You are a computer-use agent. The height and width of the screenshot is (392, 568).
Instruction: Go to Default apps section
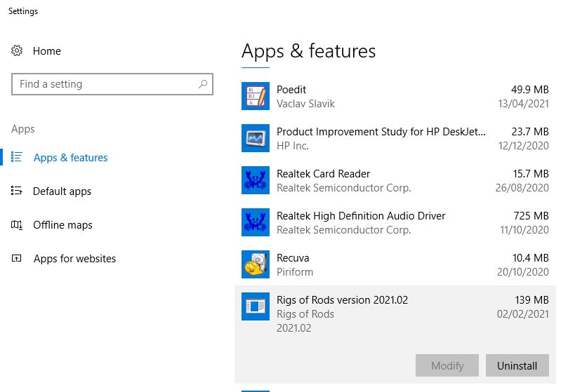click(62, 191)
